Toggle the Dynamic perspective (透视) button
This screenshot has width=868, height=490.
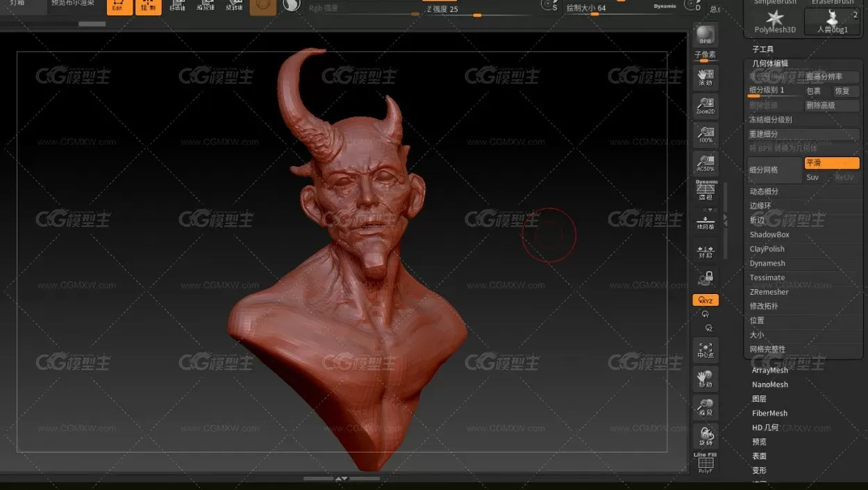706,190
